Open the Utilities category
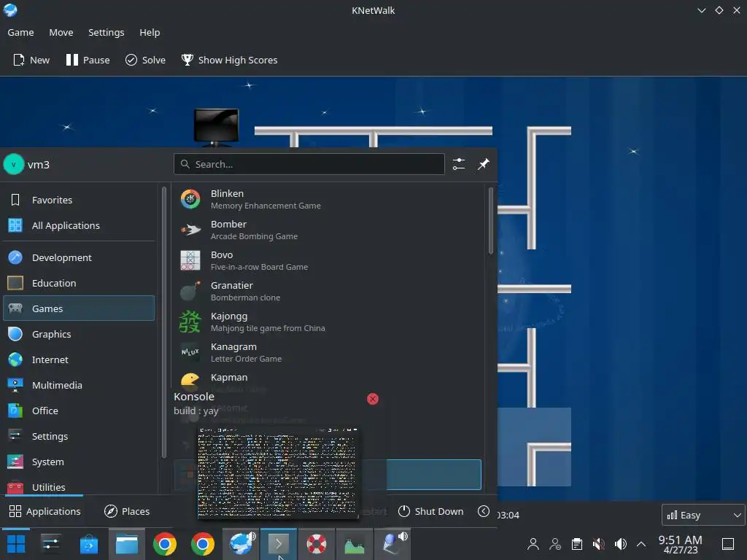747x560 pixels. click(79, 486)
